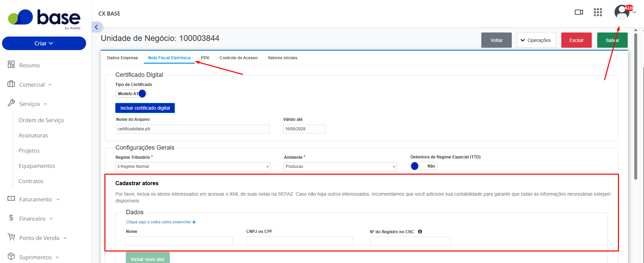The width and height of the screenshot is (644, 263).
Task: Click the CNPJ ou CPF input field
Action: click(300, 241)
